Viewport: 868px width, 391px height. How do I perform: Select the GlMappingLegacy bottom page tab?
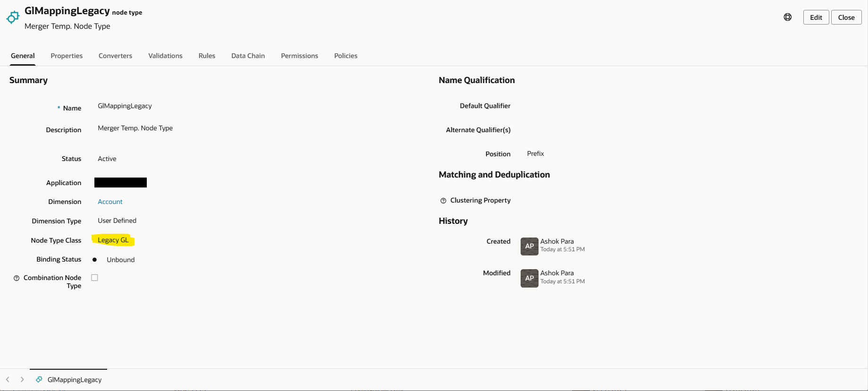[68, 379]
